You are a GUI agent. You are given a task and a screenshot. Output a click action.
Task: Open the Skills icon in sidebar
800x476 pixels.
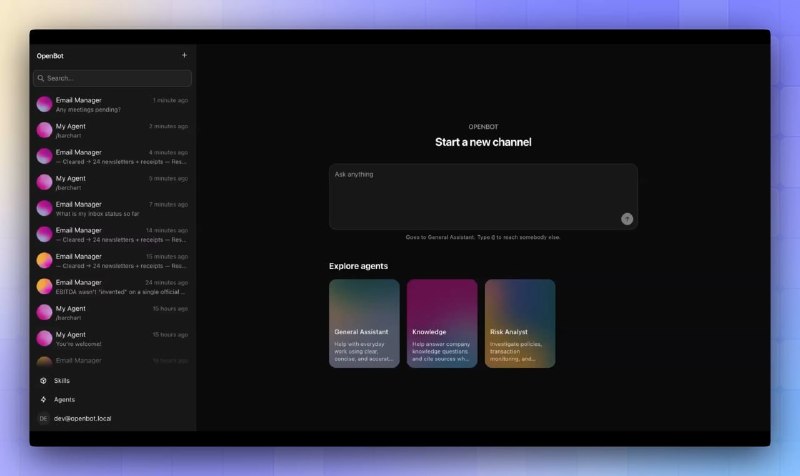point(43,381)
